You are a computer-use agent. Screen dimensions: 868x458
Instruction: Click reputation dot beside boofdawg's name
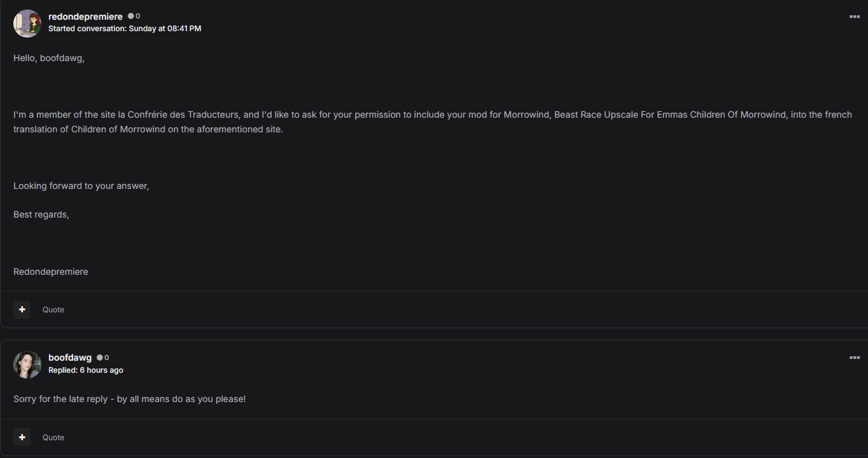(100, 357)
